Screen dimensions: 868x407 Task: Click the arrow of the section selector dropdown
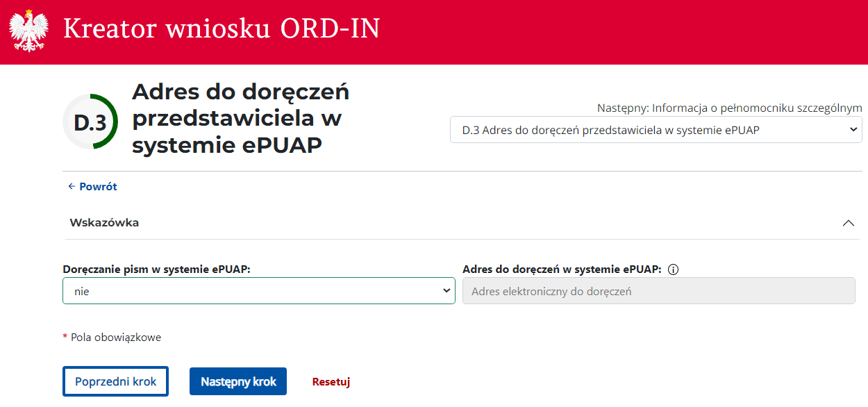pyautogui.click(x=853, y=130)
